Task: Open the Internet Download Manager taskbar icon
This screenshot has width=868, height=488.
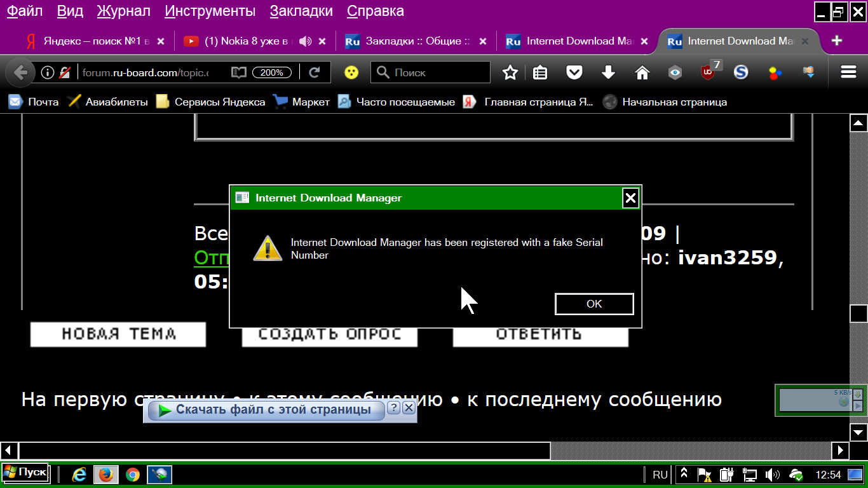Action: 159,475
